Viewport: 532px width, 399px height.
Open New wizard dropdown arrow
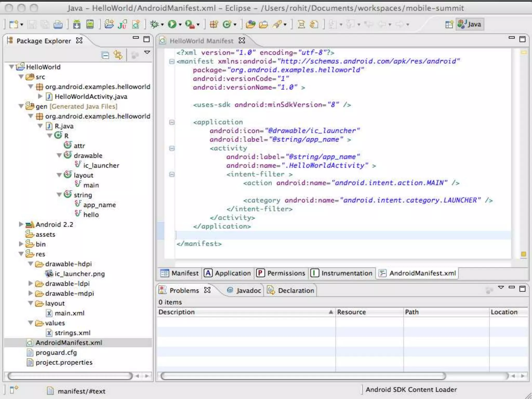[22, 25]
